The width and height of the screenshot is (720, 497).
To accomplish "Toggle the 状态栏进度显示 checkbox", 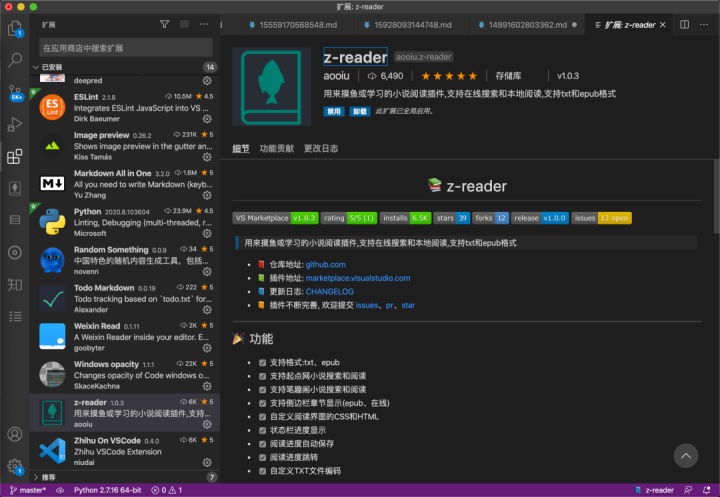I will click(262, 430).
